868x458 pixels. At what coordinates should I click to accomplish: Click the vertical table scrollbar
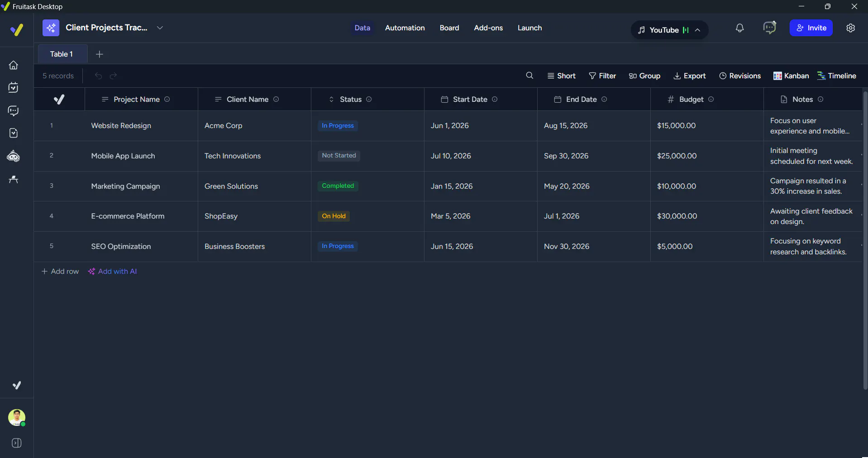pos(865,240)
